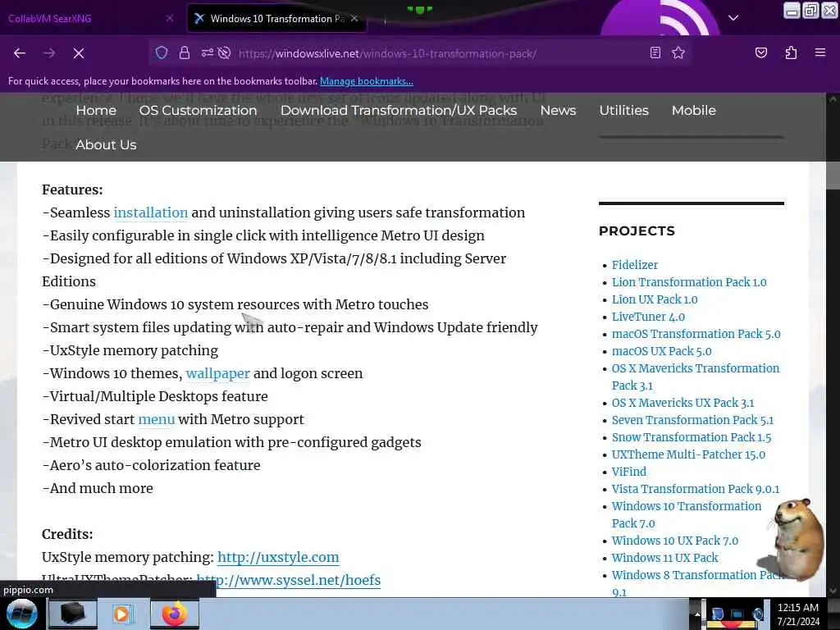Toggle reader view icon
840x630 pixels.
tap(655, 52)
